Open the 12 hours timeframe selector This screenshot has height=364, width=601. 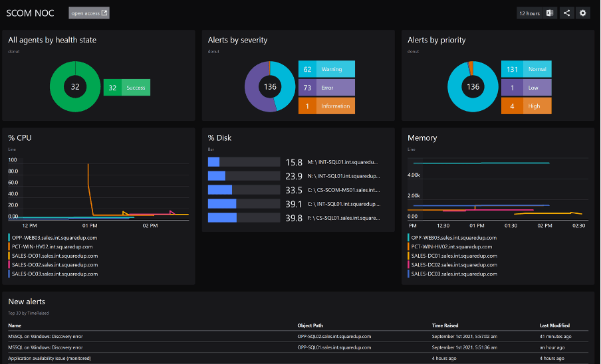click(x=530, y=13)
